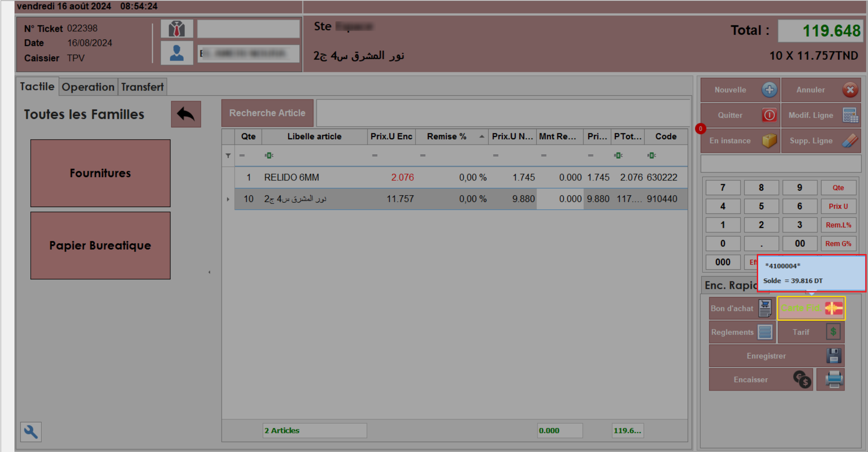Open the Fournitures family
The height and width of the screenshot is (452, 868).
tap(100, 173)
